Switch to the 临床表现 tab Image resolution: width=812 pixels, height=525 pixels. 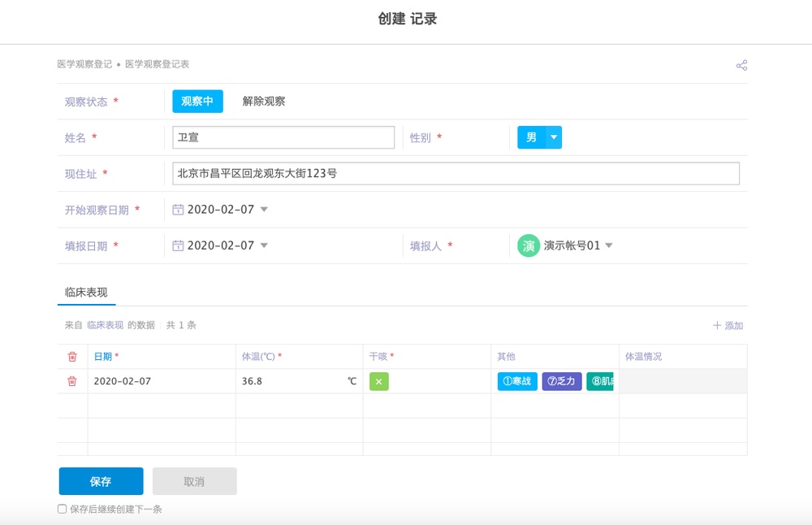pyautogui.click(x=86, y=293)
